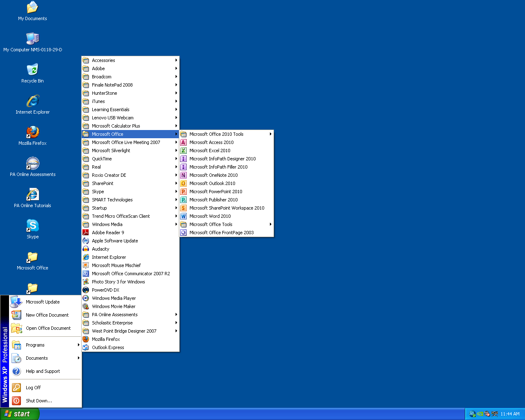This screenshot has height=420, width=525.
Task: Launch Microsoft Excel 2010 icon
Action: 183,151
